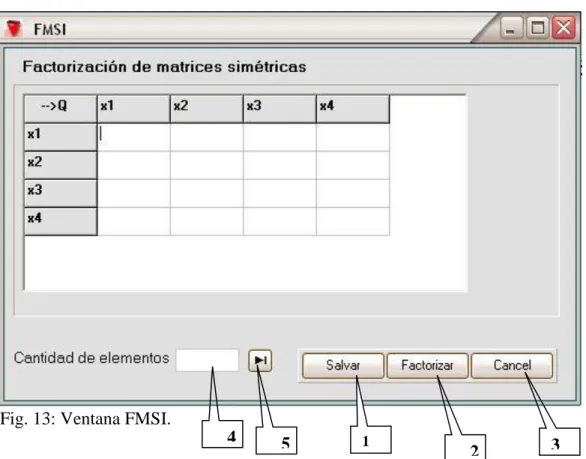Click the Cancel button
This screenshot has height=459, width=586.
point(512,366)
